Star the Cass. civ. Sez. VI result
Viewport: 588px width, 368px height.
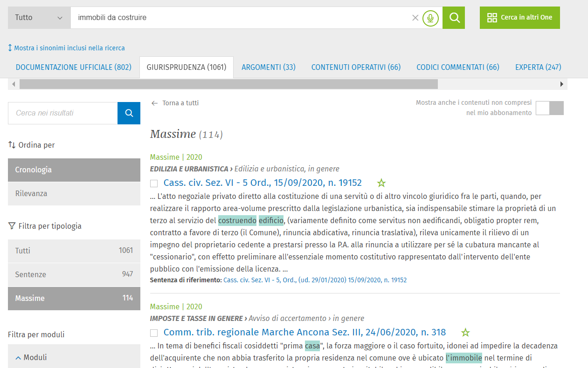(x=381, y=183)
